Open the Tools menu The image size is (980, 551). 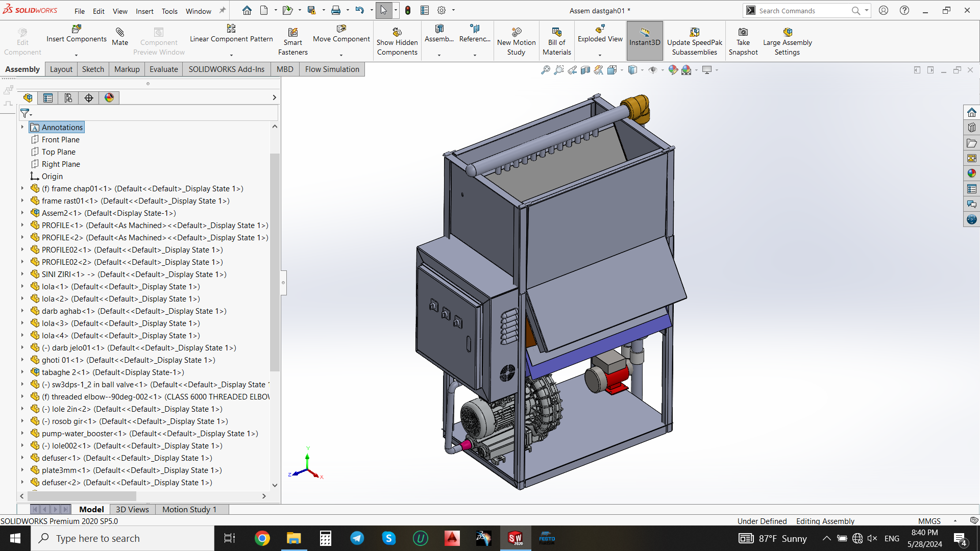pos(169,11)
